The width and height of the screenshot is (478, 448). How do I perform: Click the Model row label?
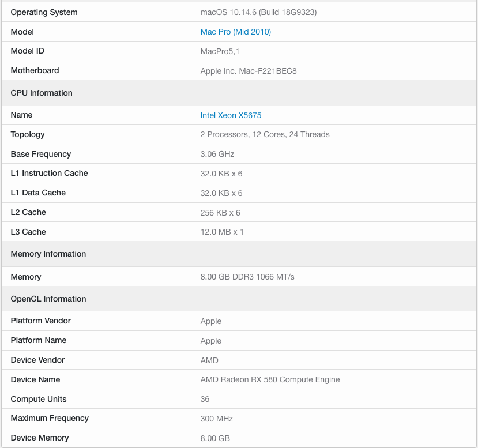click(x=22, y=32)
